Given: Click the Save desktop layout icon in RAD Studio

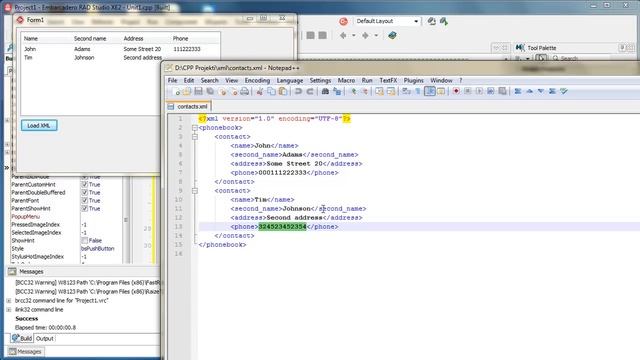Looking at the screenshot, I should pyautogui.click(x=431, y=21).
